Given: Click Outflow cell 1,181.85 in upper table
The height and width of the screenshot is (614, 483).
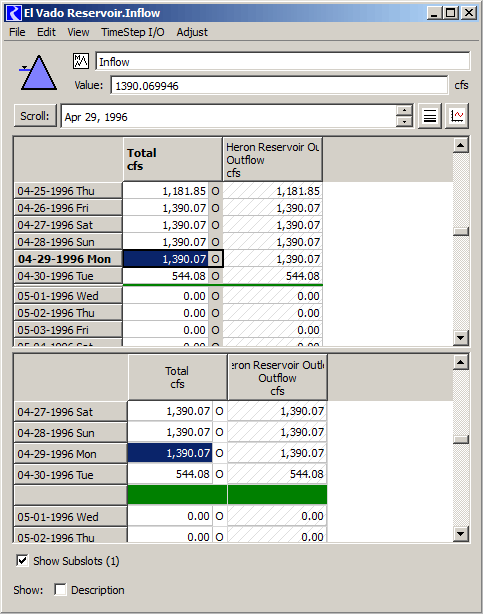Looking at the screenshot, I should 273,191.
